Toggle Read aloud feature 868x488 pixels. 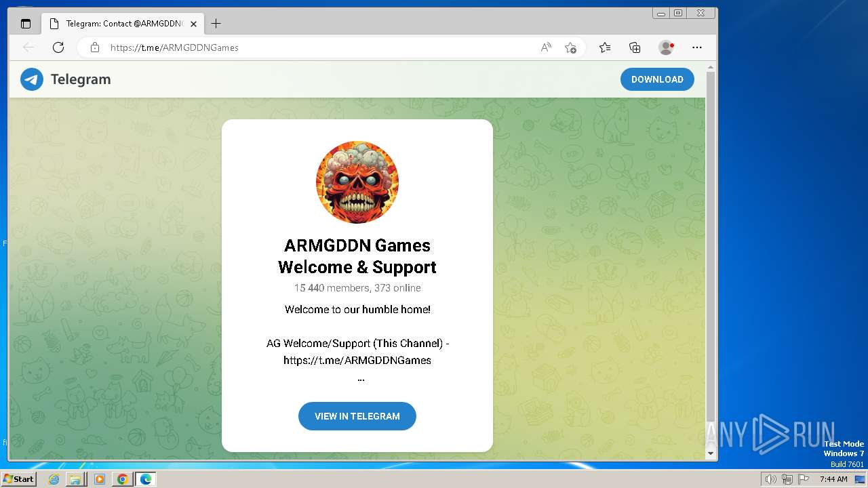(546, 47)
